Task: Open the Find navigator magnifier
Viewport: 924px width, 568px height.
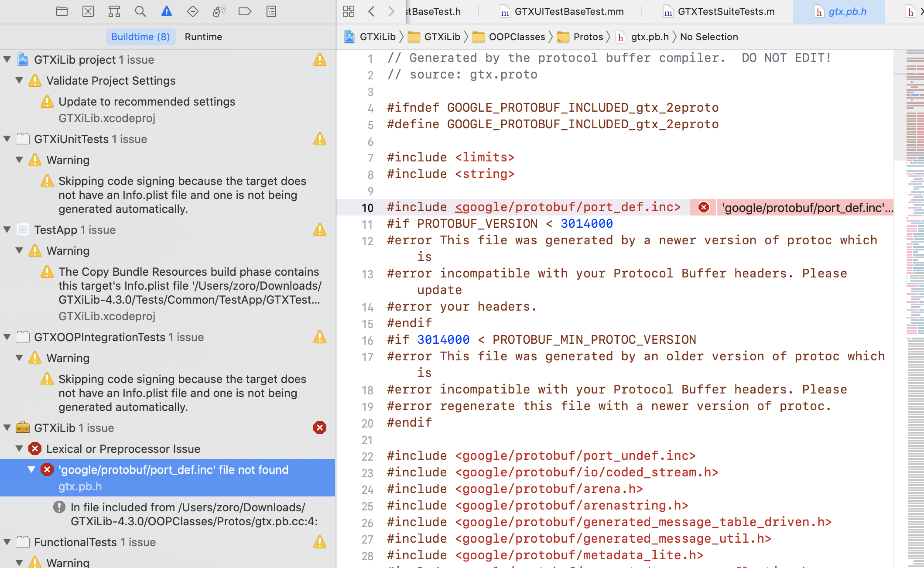Action: 140,12
